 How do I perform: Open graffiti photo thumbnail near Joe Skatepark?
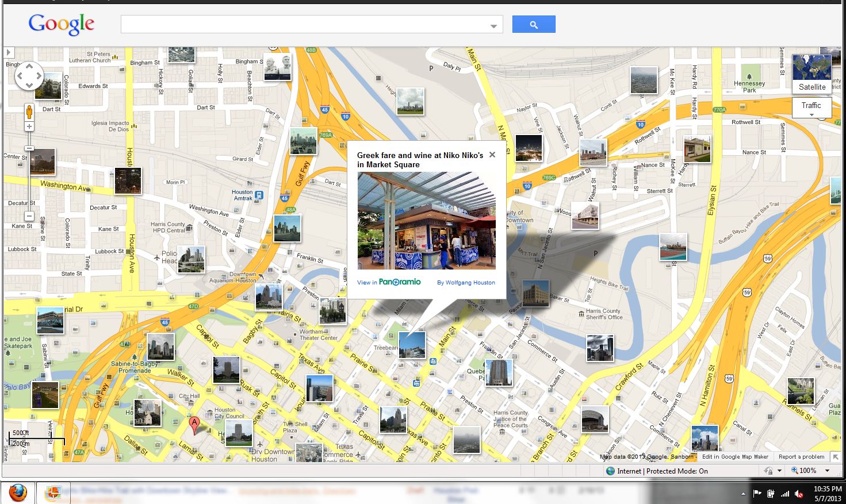(x=51, y=321)
